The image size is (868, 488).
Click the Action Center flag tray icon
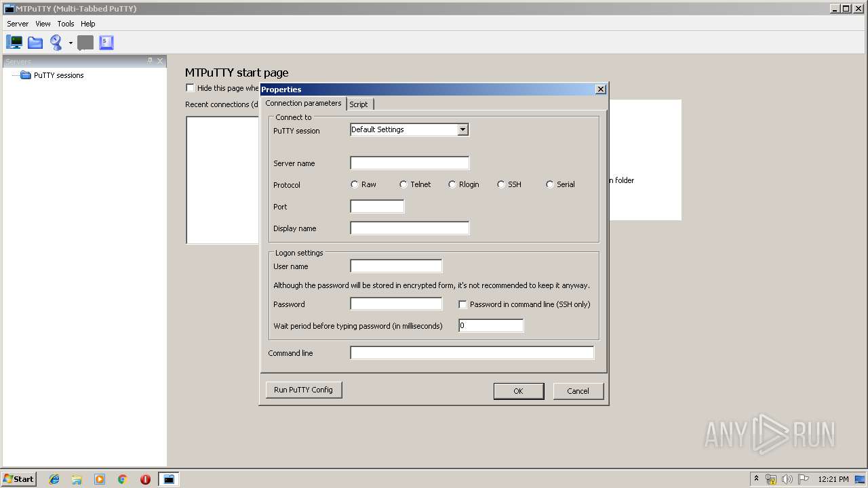point(804,479)
